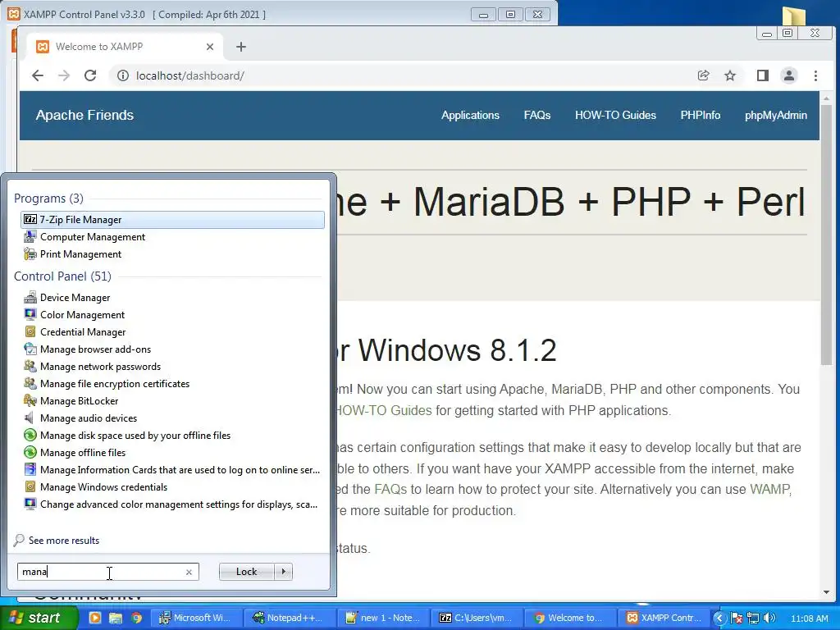
Task: Click the Windows start button
Action: click(x=39, y=618)
